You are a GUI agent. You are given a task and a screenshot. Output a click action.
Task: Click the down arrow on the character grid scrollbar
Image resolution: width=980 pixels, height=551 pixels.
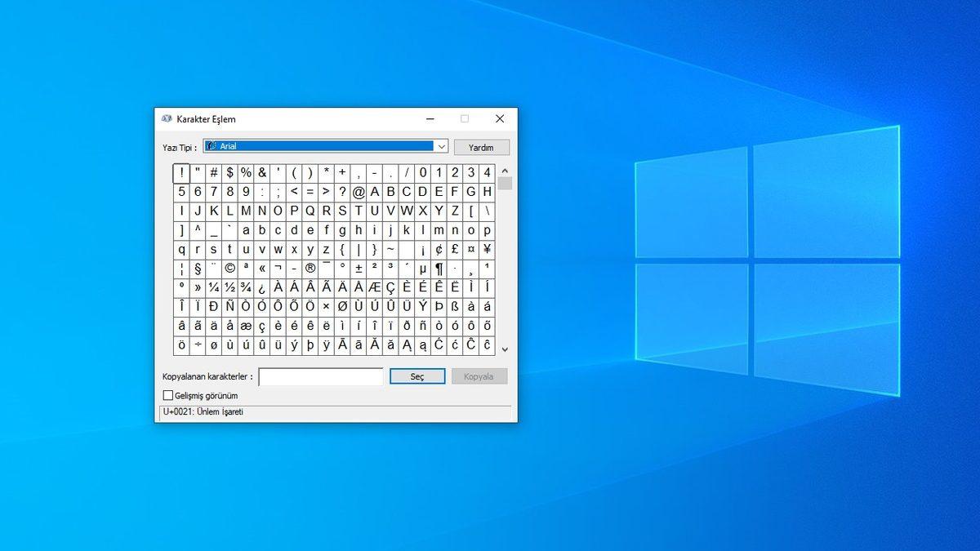505,349
